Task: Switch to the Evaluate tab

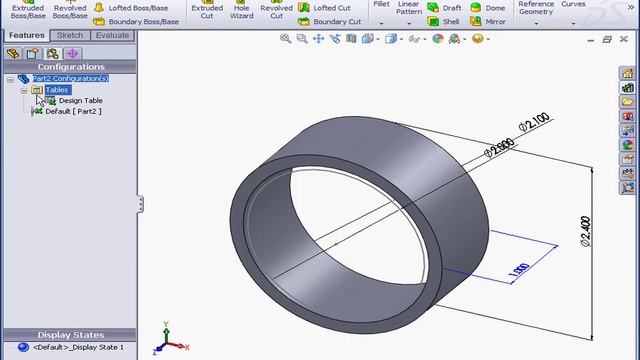Action: point(113,36)
